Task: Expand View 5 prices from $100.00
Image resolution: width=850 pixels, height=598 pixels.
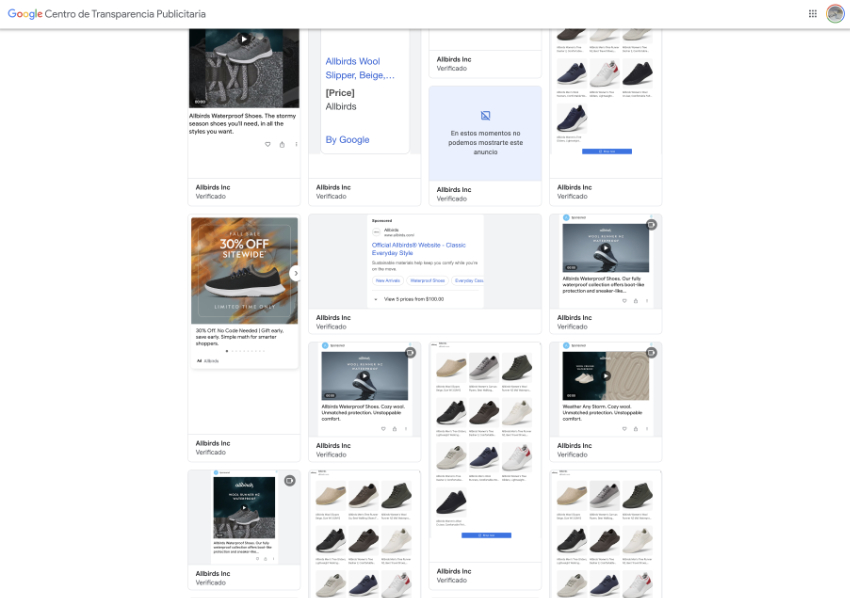Action: tap(409, 298)
